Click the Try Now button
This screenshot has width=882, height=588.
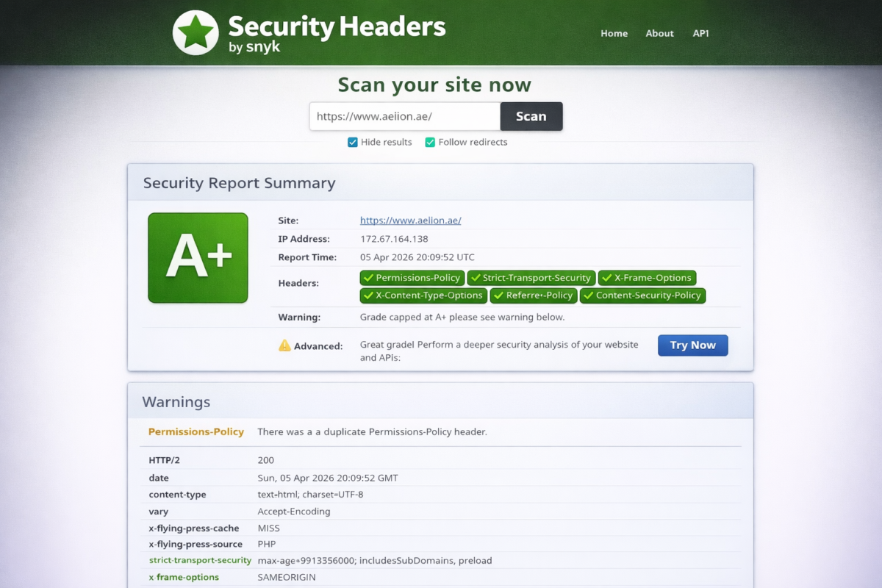coord(693,345)
